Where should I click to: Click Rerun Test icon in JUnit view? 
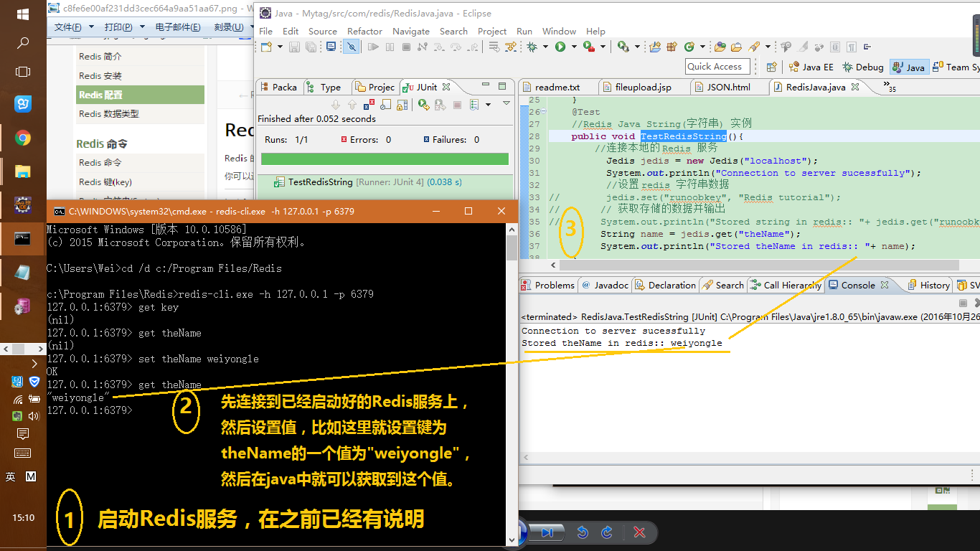click(423, 105)
